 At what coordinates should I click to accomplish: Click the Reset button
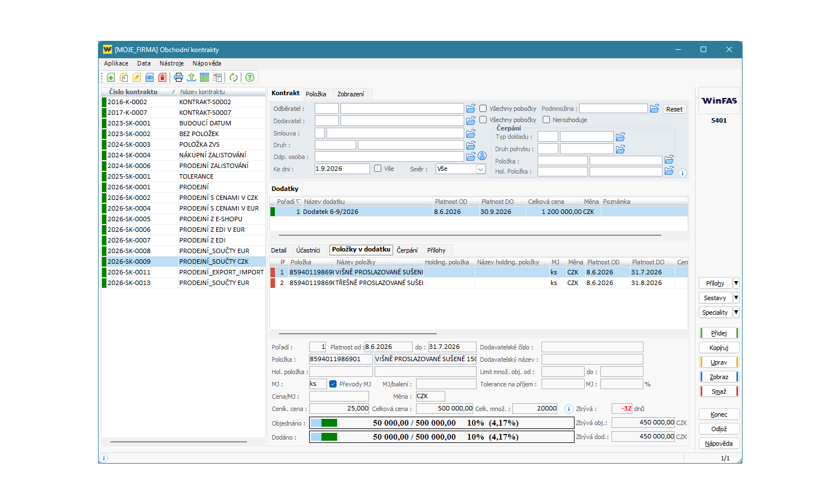pos(674,109)
